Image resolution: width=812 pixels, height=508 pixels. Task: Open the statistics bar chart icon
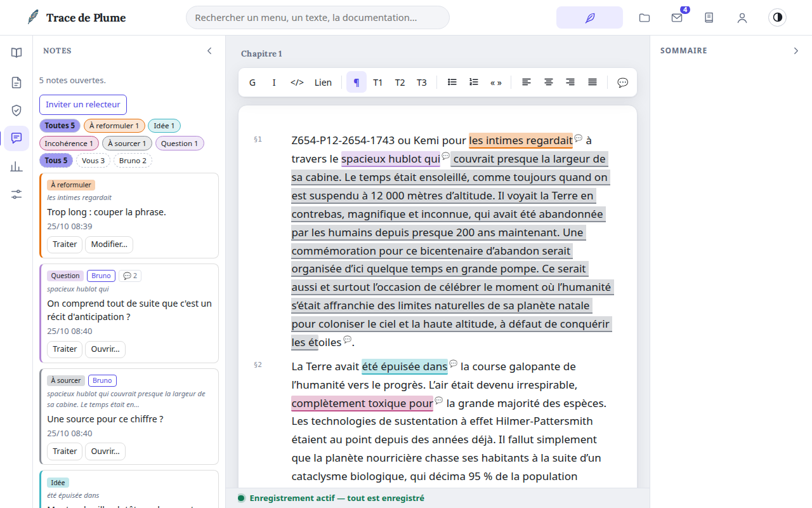[x=16, y=166]
